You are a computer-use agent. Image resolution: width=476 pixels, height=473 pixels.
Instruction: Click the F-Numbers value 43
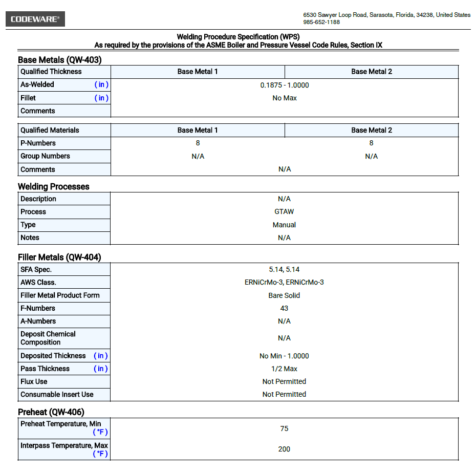pyautogui.click(x=284, y=308)
